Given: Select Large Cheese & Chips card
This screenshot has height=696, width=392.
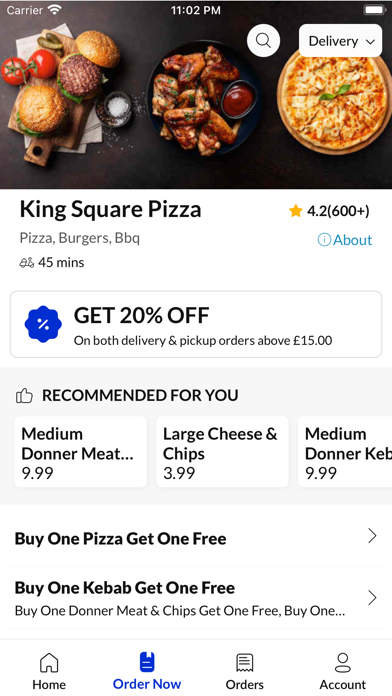Looking at the screenshot, I should coord(222,452).
